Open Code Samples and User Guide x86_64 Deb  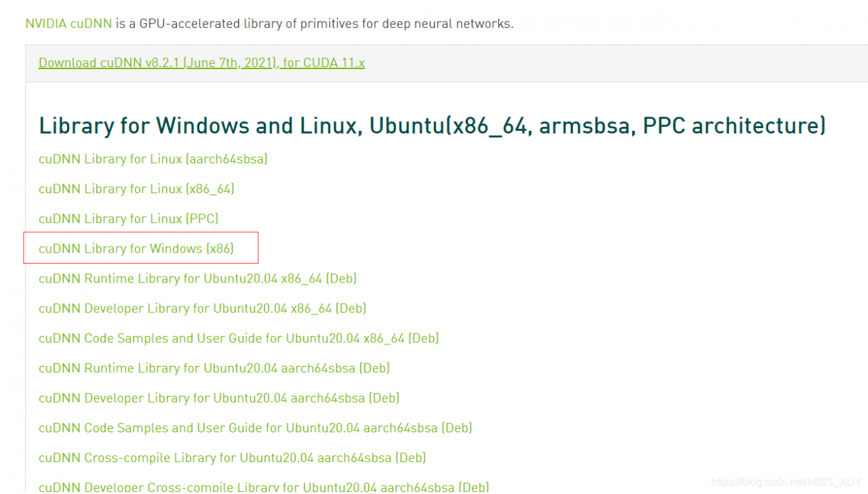pyautogui.click(x=239, y=338)
